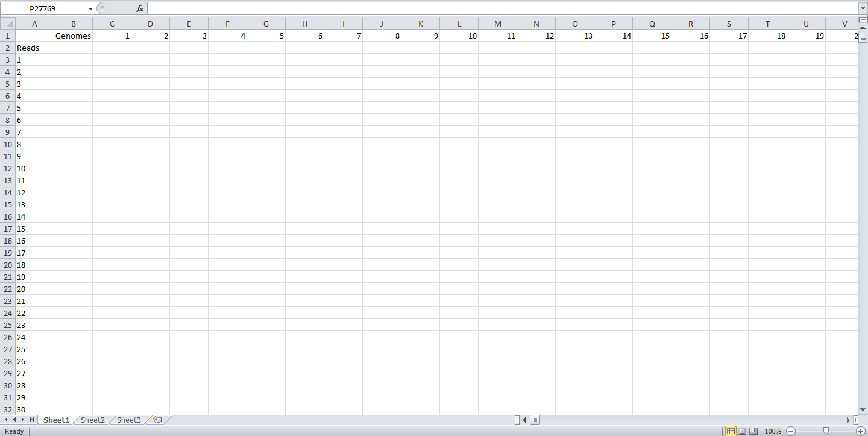Select column G header
The image size is (868, 436).
coord(266,24)
